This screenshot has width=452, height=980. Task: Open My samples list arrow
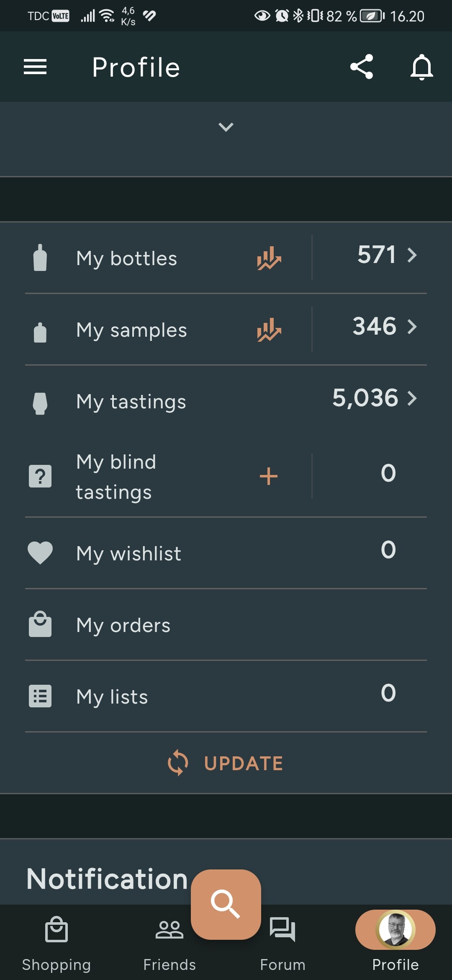click(412, 327)
